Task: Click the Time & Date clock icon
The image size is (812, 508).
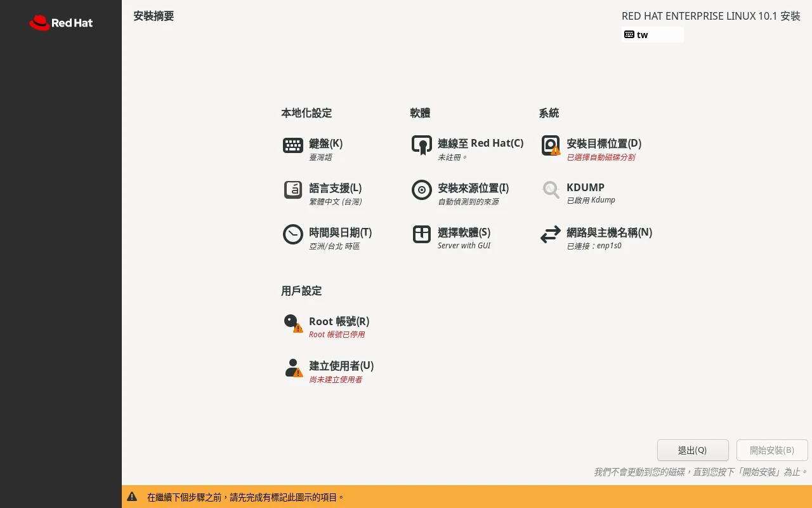Action: point(292,234)
